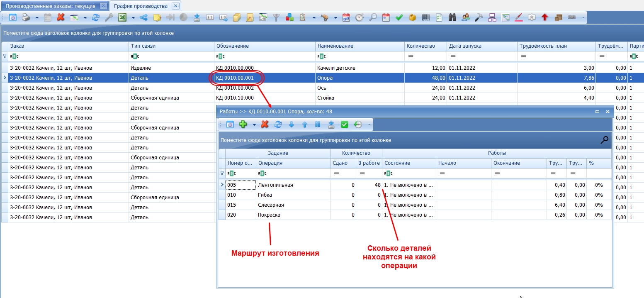This screenshot has height=298, width=644.
Task: Click the magnifier search icon in Работы grouping panel
Action: click(605, 140)
